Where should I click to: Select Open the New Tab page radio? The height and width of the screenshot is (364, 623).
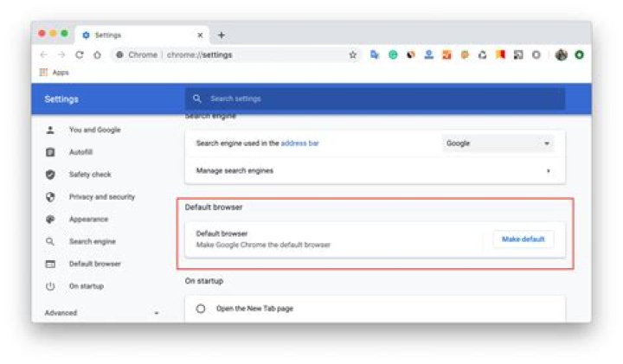click(201, 309)
